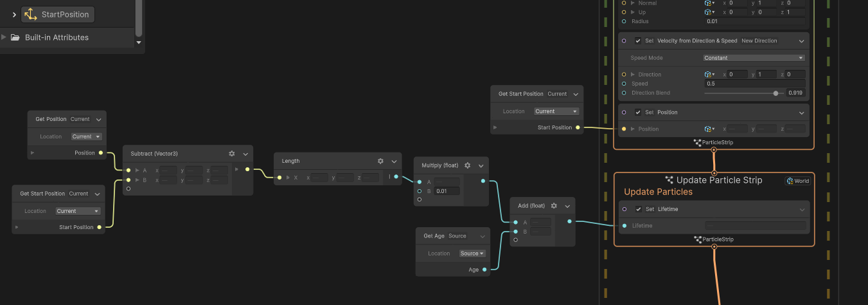This screenshot has width=868, height=305.
Task: Select the StartPosition property pill
Action: coord(58,14)
